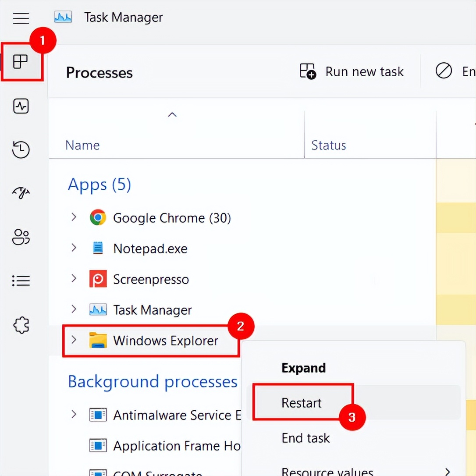Image resolution: width=476 pixels, height=476 pixels.
Task: Click the Run new task button
Action: pyautogui.click(x=352, y=71)
